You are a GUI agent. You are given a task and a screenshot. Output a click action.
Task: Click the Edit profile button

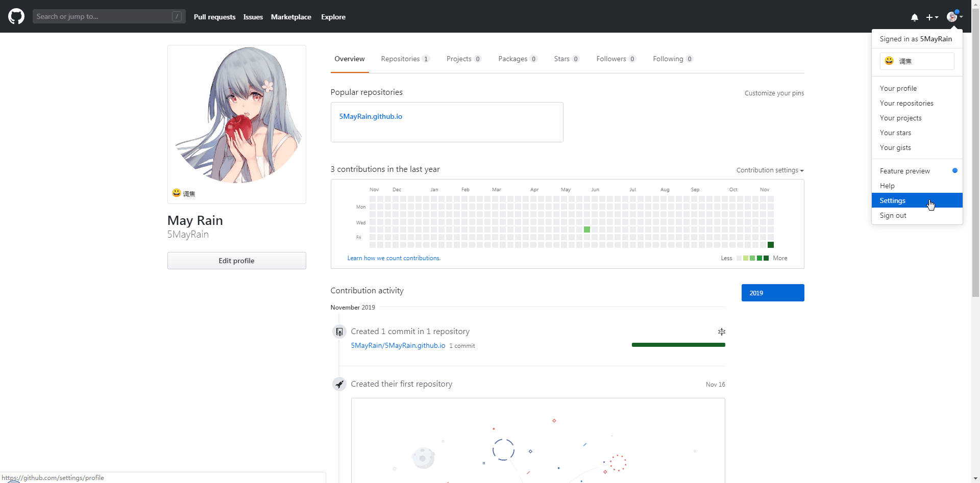point(237,261)
